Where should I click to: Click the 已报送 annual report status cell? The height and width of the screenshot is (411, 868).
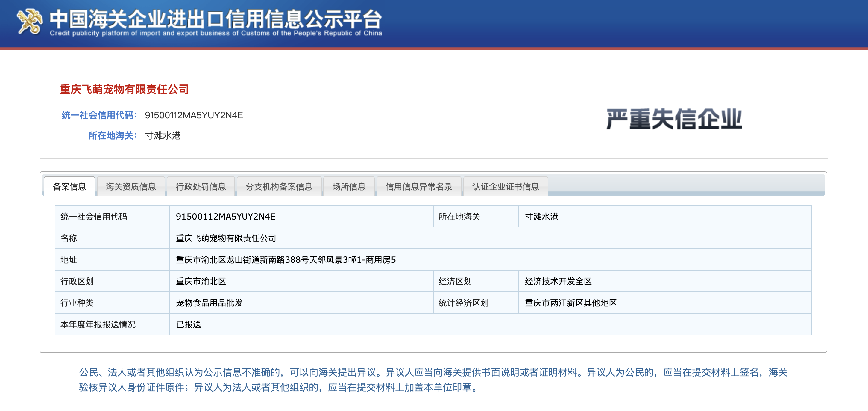click(x=490, y=324)
